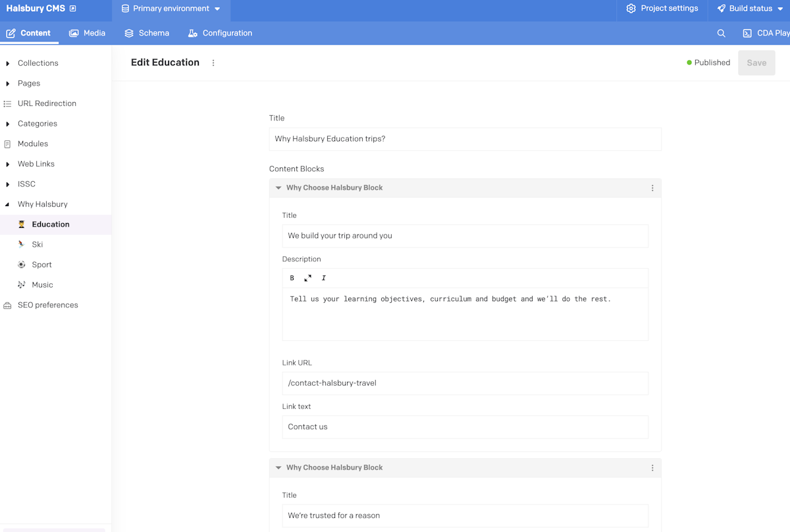The width and height of the screenshot is (790, 532).
Task: Click the search magnifier icon
Action: 722,33
